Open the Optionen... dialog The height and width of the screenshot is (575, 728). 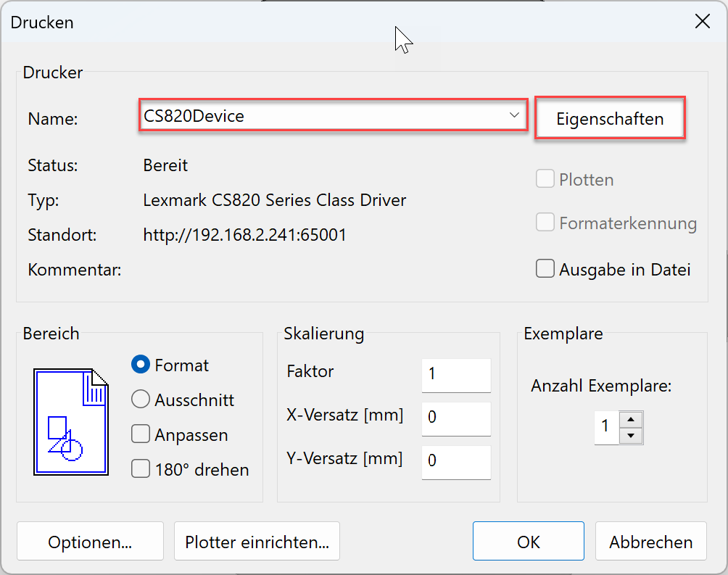90,542
